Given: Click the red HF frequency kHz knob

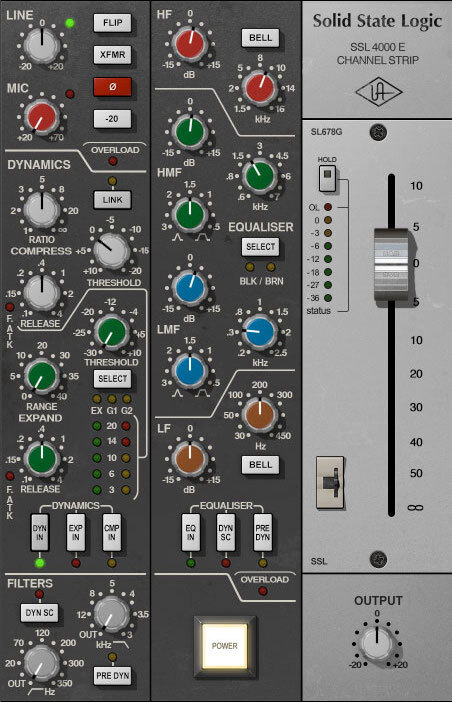Looking at the screenshot, I should pos(260,87).
